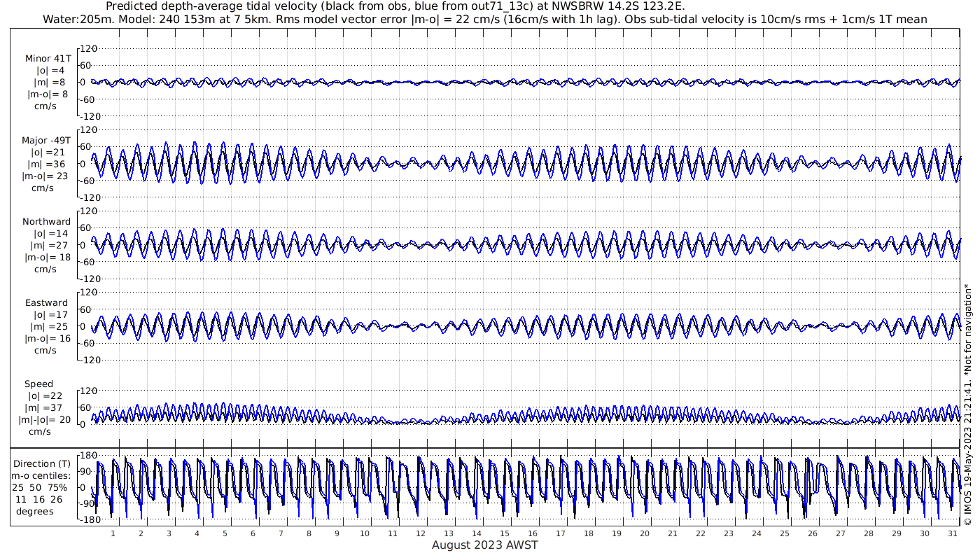Click day "31" on the date axis
Viewport: 980px width, 560px height.
point(952,533)
